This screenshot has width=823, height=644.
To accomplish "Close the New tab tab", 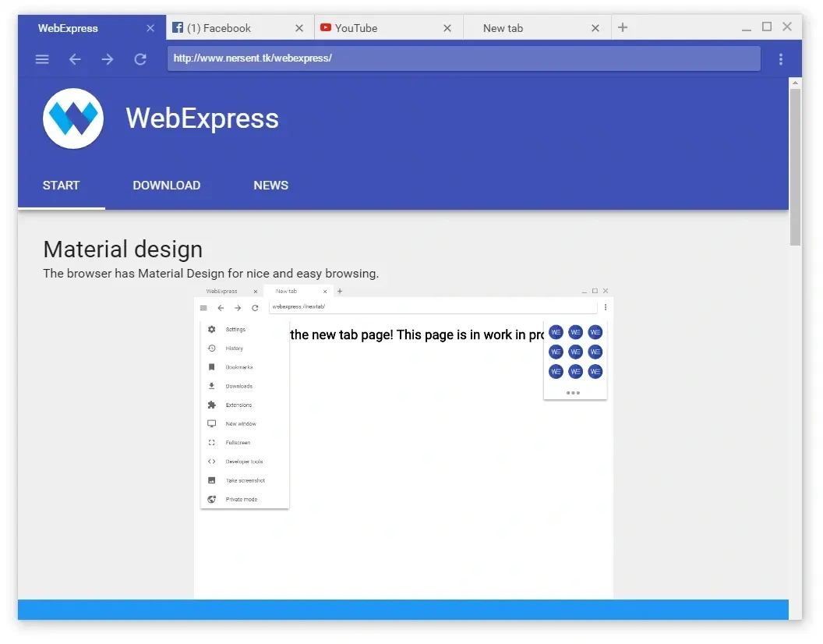I will click(595, 28).
